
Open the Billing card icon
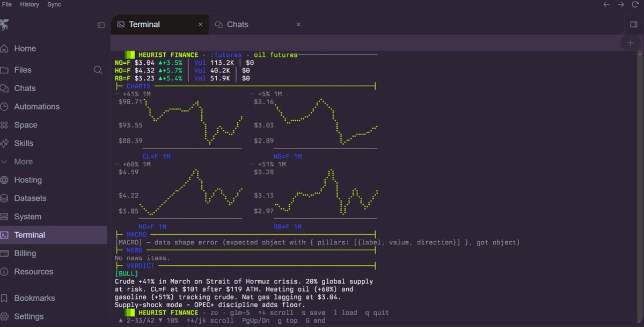pos(4,254)
